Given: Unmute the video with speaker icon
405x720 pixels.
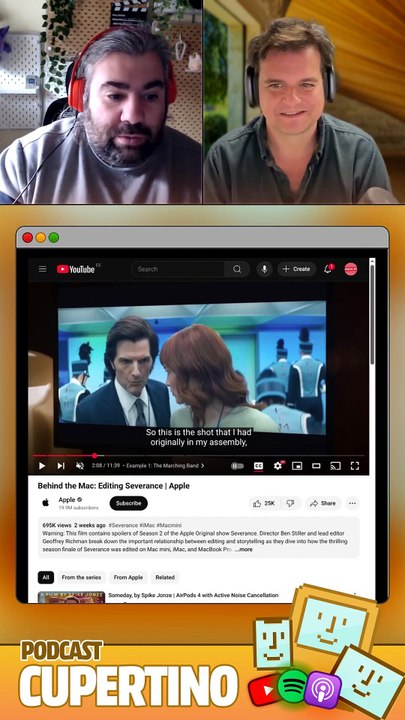Looking at the screenshot, I should 80,466.
